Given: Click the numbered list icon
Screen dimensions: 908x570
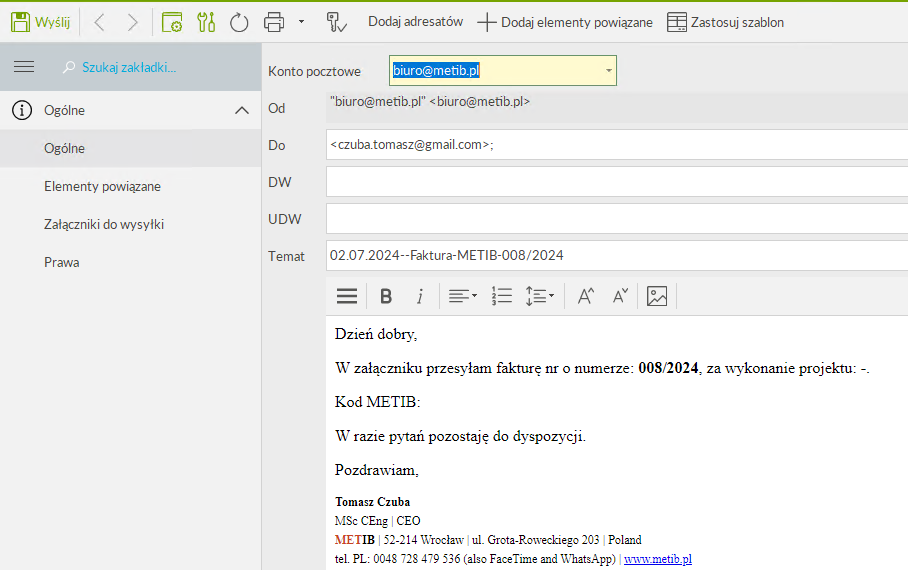Looking at the screenshot, I should pyautogui.click(x=501, y=296).
